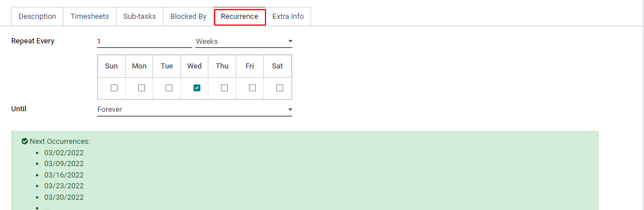Open the Extra Info tab
Image resolution: width=644 pixels, height=210 pixels.
[288, 17]
